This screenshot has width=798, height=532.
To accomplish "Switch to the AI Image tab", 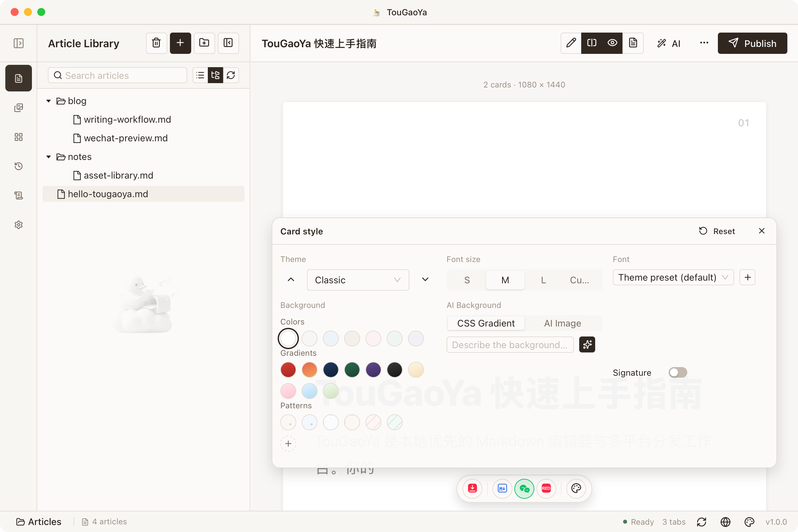I will (563, 323).
